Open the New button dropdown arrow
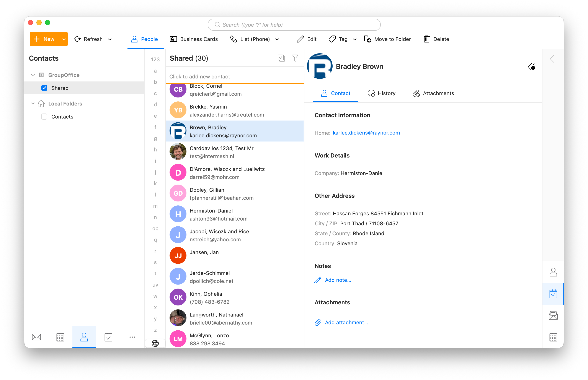The width and height of the screenshot is (588, 380). pos(63,39)
